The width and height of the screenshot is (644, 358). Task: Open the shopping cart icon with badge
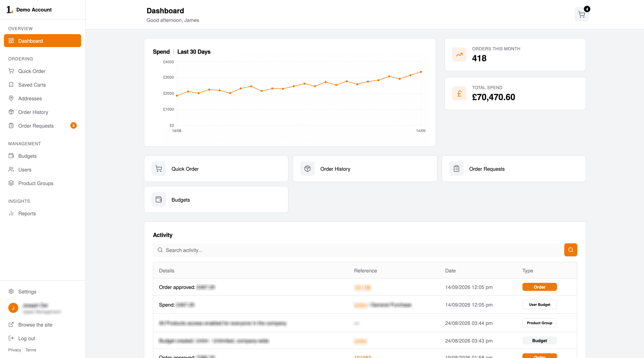(x=582, y=14)
